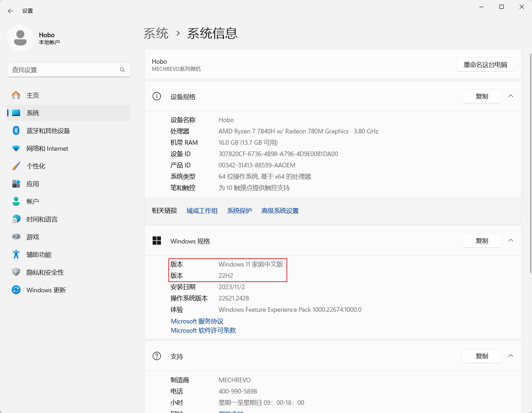Open the 应用 apps section
The image size is (532, 413).
tap(33, 183)
